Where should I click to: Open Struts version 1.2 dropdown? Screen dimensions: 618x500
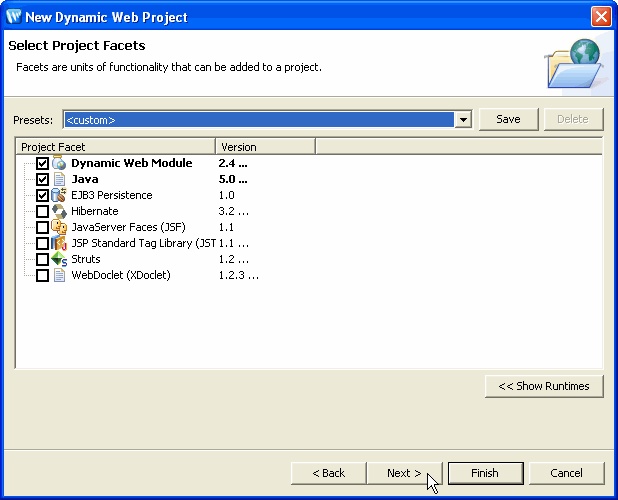pyautogui.click(x=233, y=259)
